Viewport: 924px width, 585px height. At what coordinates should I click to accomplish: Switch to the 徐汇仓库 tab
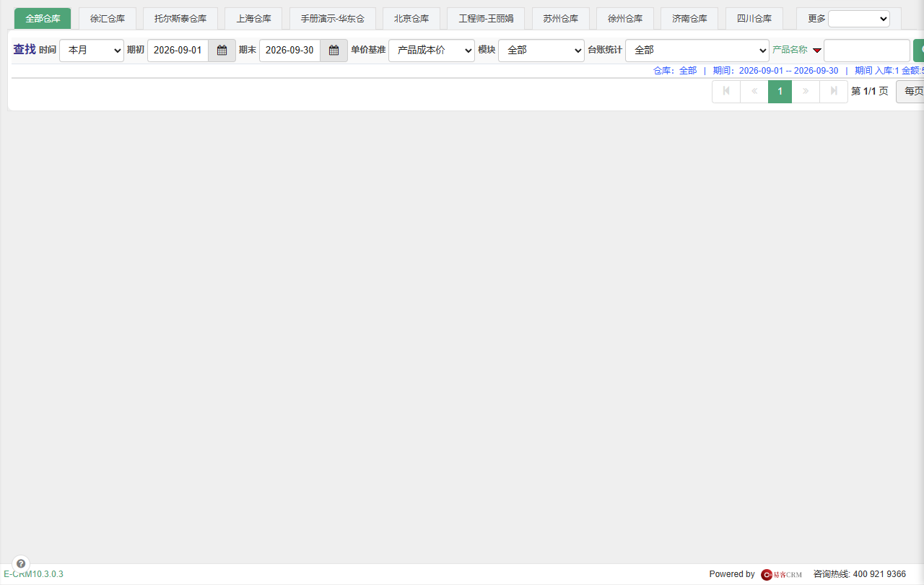[108, 19]
